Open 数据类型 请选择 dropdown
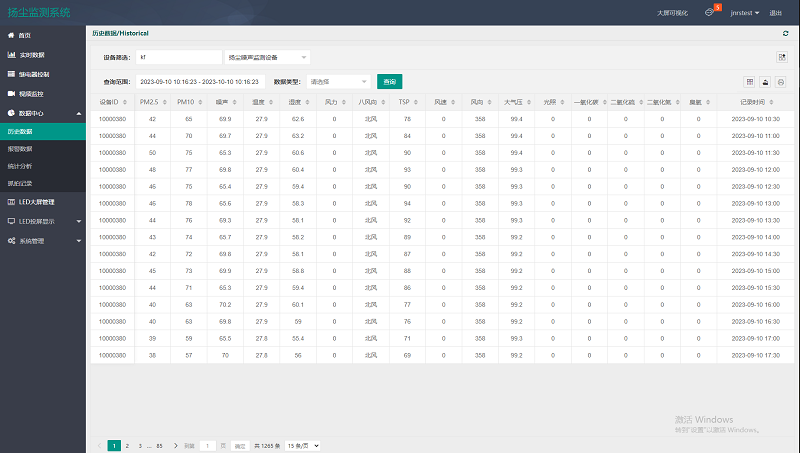The image size is (800, 453). 339,81
